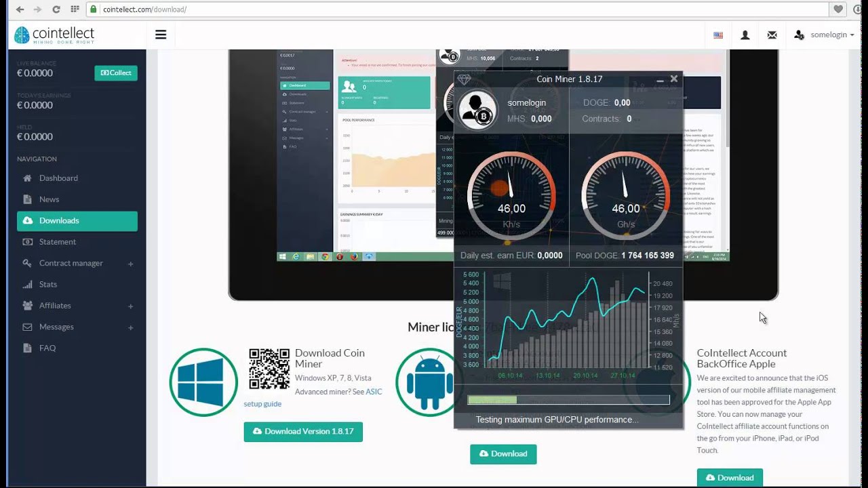
Task: Select Downloads in the sidebar
Action: [77, 221]
